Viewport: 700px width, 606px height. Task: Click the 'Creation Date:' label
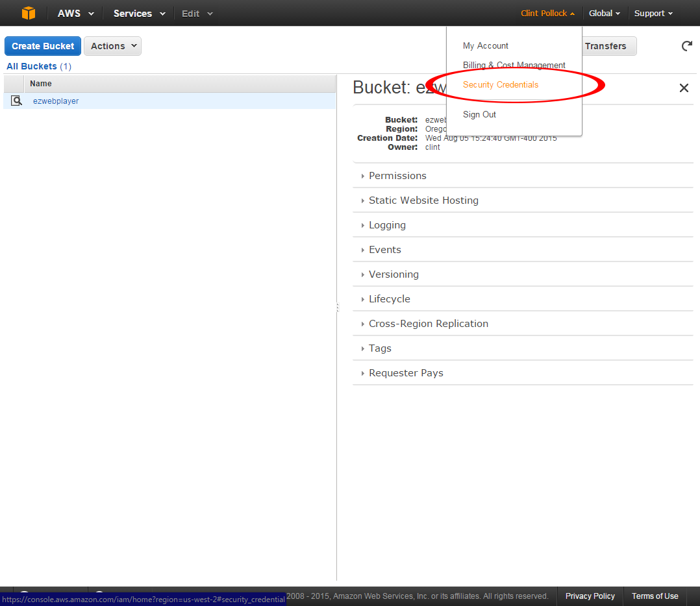point(387,138)
